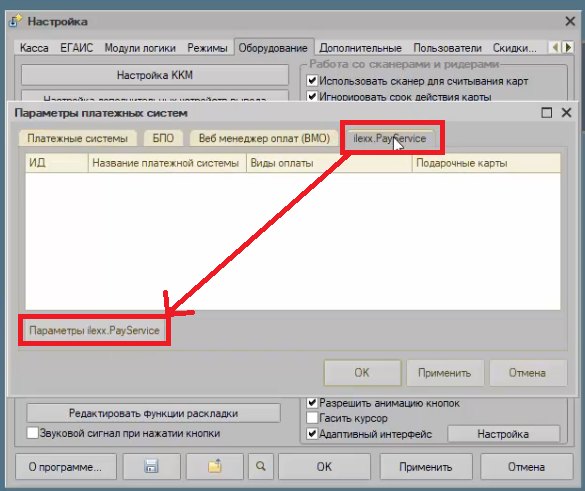Image resolution: width=585 pixels, height=491 pixels.
Task: Open the Дополнительные tab
Action: point(360,48)
